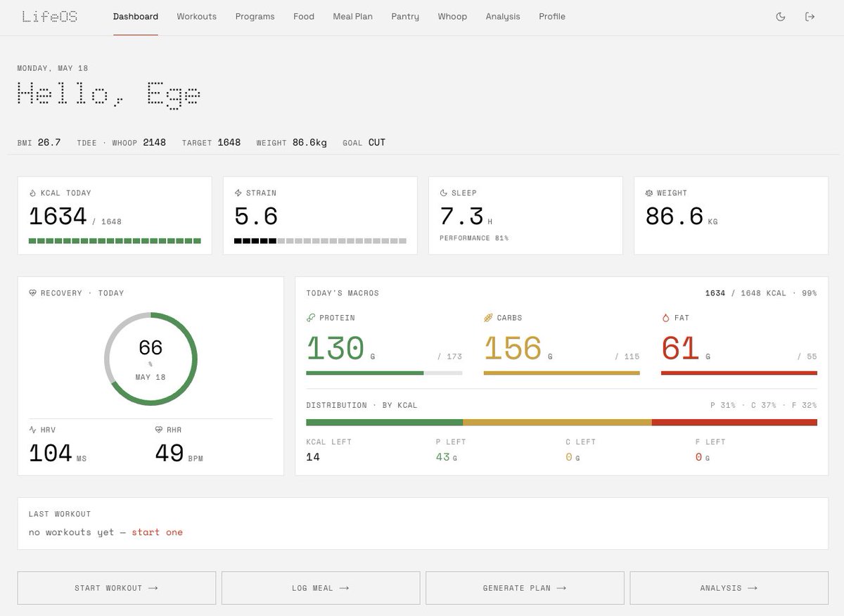Image resolution: width=844 pixels, height=616 pixels.
Task: Click the carbs yellow progress bar
Action: tap(562, 373)
